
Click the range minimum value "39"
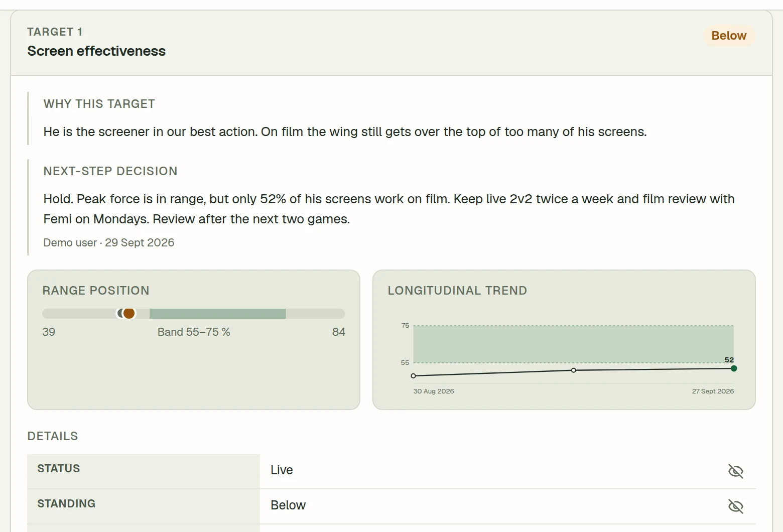coord(49,332)
